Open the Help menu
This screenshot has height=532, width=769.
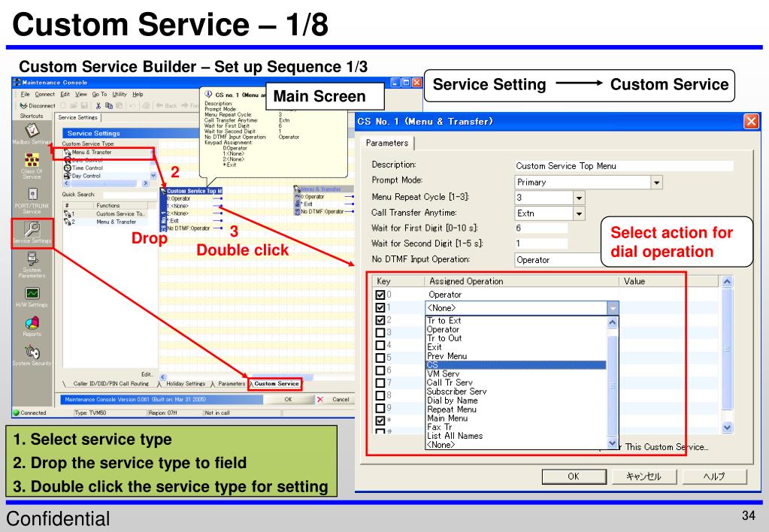(138, 94)
